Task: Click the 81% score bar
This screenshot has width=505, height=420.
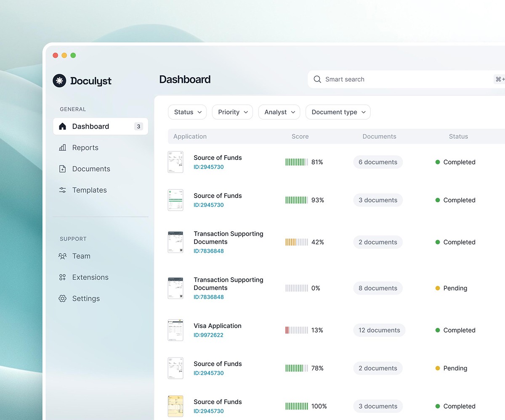Action: pos(297,162)
